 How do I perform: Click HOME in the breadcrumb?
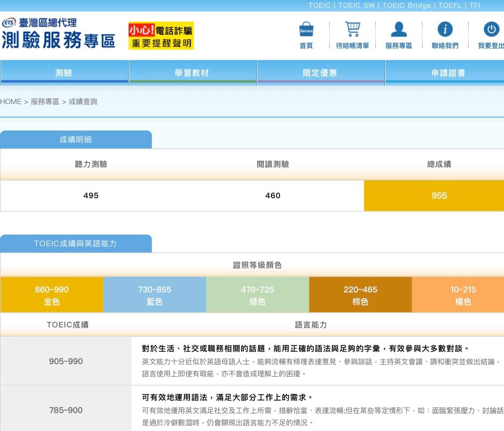[x=11, y=102]
